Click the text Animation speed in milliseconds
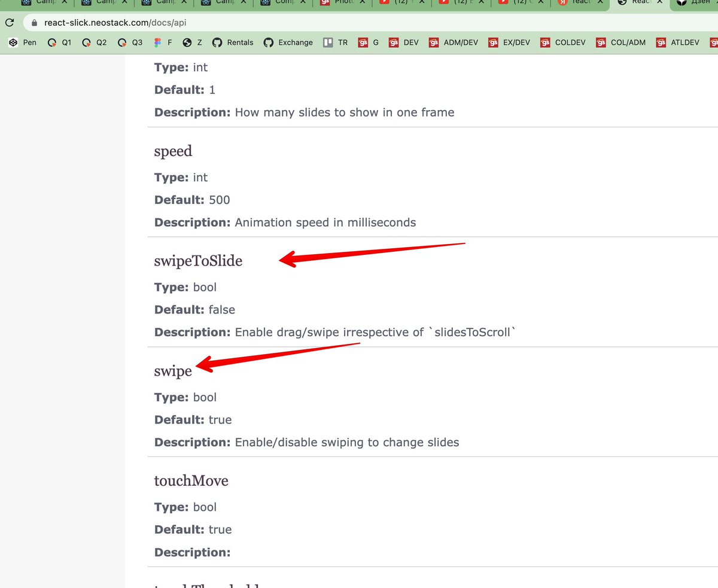The width and height of the screenshot is (718, 588). tap(325, 223)
